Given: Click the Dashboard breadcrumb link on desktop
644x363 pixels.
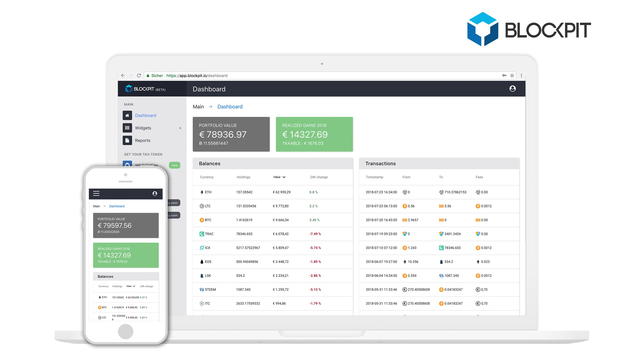Looking at the screenshot, I should (230, 107).
